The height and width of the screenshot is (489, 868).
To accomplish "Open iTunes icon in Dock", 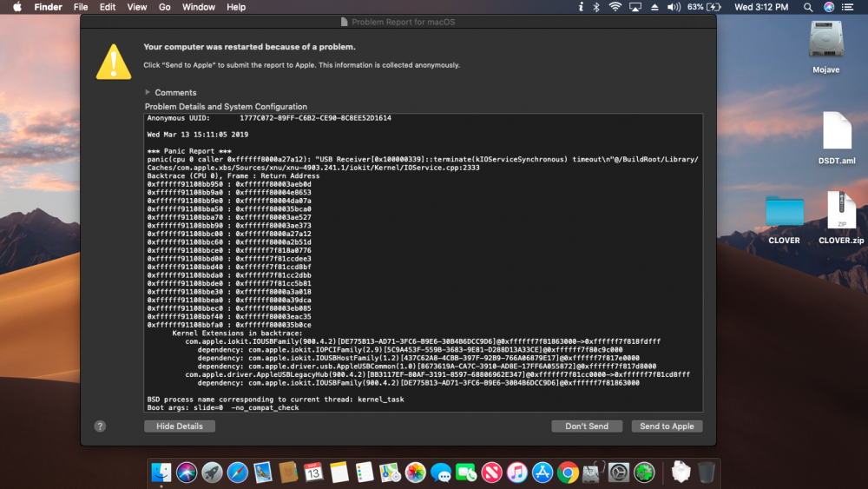I will coord(517,472).
